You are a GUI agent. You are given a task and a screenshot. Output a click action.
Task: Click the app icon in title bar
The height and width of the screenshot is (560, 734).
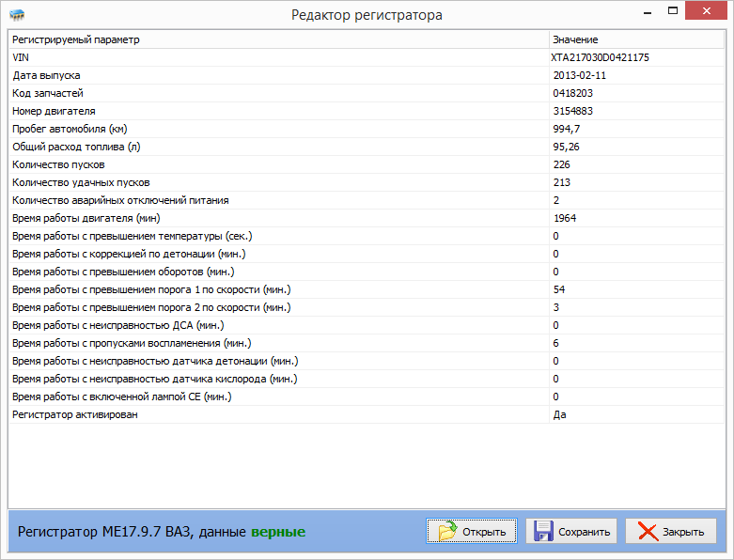coord(17,15)
